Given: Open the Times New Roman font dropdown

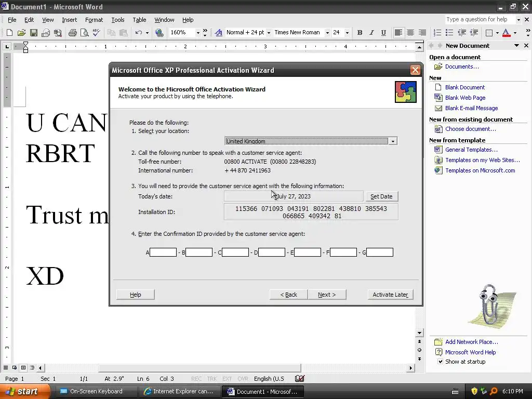Looking at the screenshot, I should click(327, 33).
